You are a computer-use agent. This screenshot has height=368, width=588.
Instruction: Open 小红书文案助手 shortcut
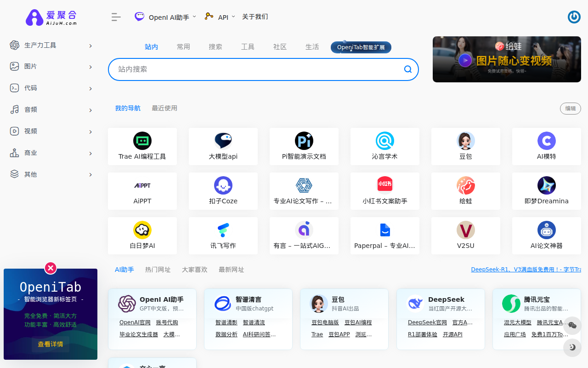tap(385, 191)
